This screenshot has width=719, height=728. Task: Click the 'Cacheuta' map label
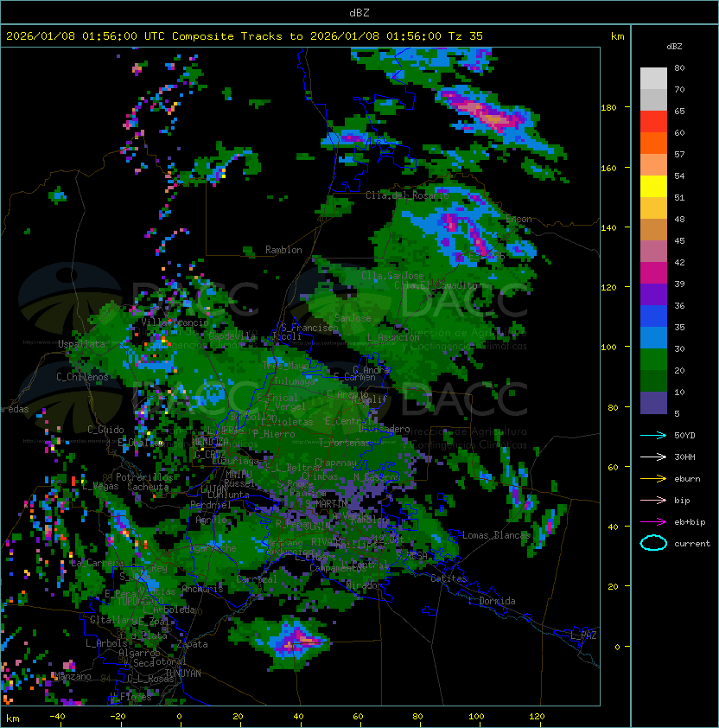(148, 487)
